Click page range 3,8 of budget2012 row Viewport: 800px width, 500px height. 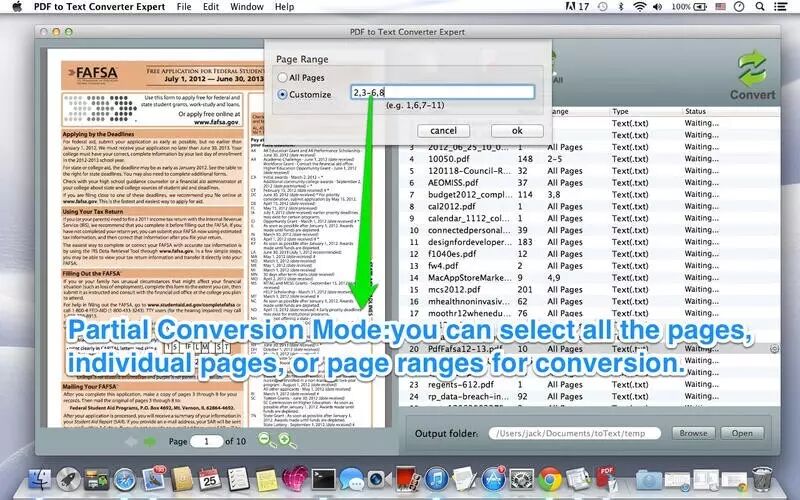pyautogui.click(x=554, y=194)
